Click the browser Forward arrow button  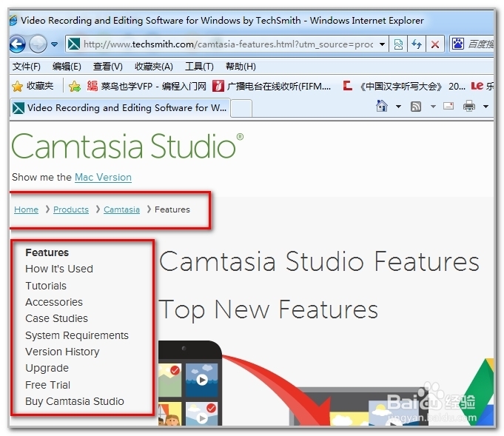click(x=38, y=44)
